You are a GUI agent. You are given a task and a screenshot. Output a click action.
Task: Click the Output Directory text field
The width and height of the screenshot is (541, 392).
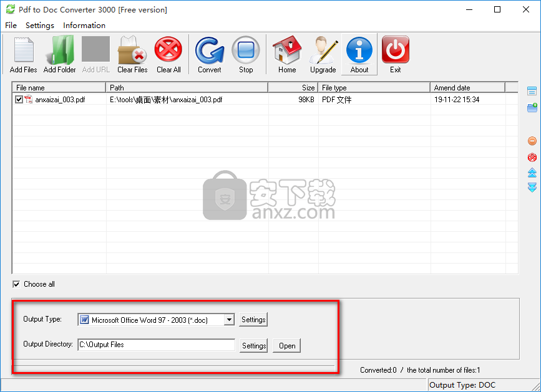coord(156,345)
